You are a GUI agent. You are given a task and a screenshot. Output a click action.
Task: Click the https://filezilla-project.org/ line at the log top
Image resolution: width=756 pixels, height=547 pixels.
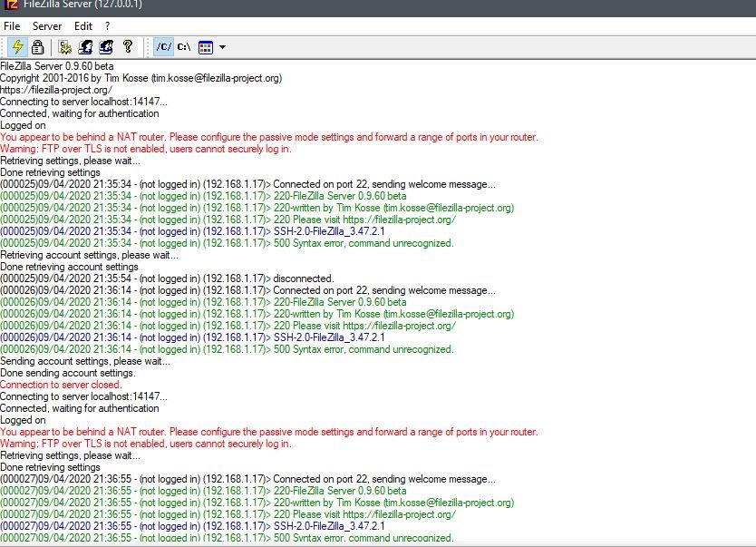(x=56, y=90)
